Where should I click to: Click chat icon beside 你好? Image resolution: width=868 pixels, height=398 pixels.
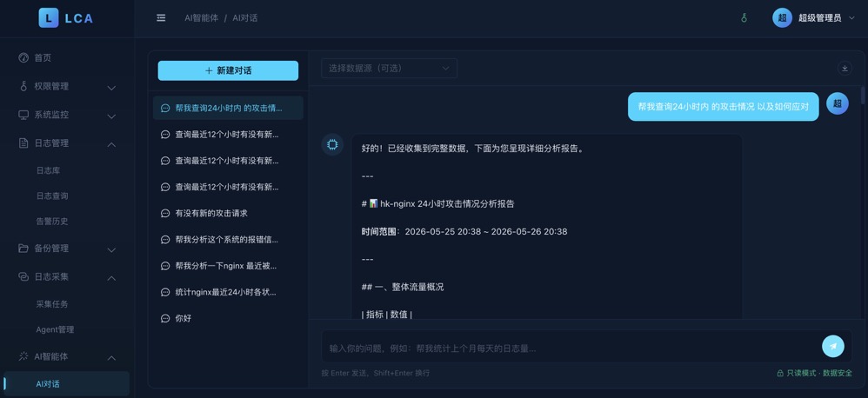tap(165, 318)
